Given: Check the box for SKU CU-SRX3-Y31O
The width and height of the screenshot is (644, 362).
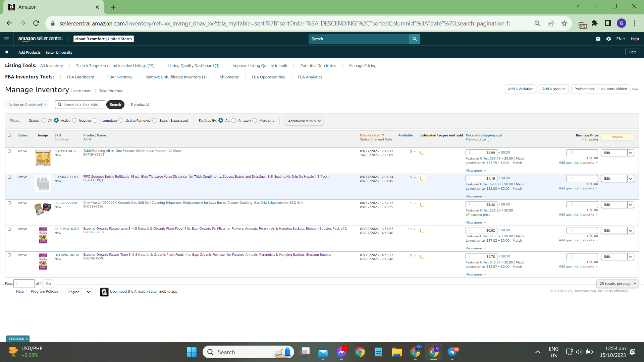Looking at the screenshot, I should coord(9,177).
